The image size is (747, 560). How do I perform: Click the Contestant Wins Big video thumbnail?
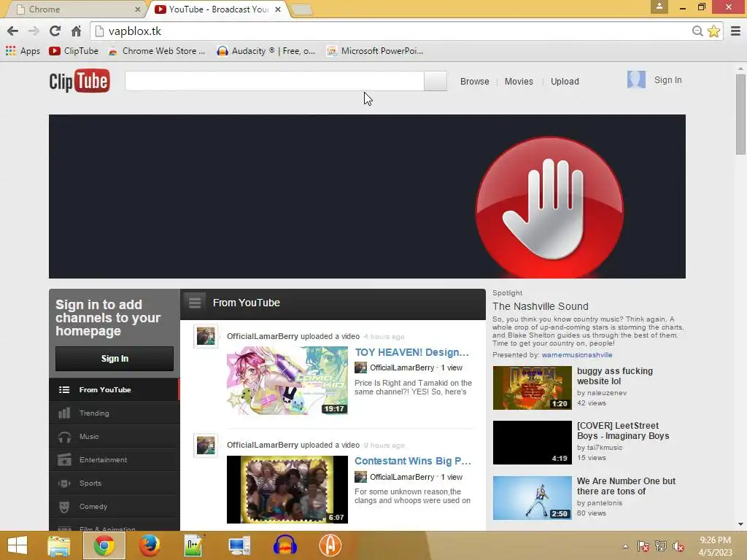tap(287, 489)
